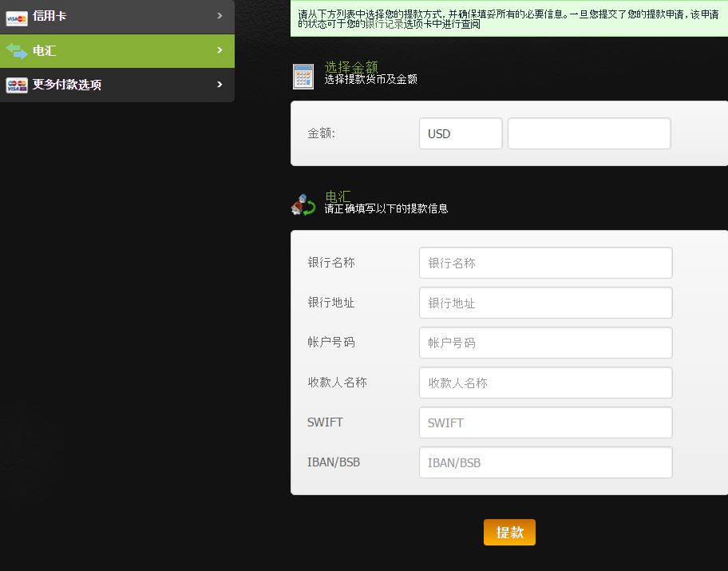This screenshot has width=728, height=571.
Task: Click the calculator icon beside 选择金额
Action: (x=303, y=76)
